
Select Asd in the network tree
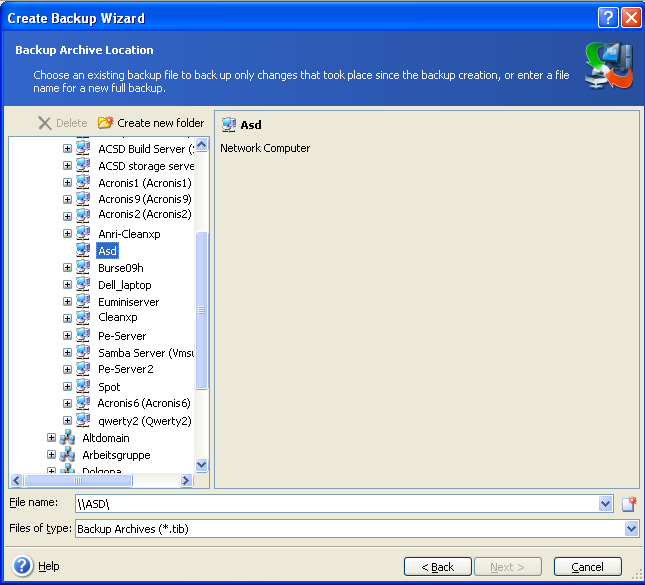[x=107, y=251]
